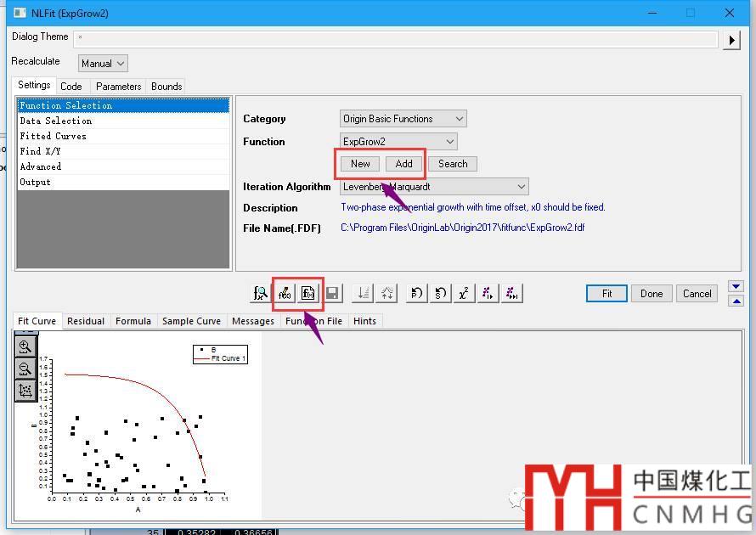The height and width of the screenshot is (535, 756).
Task: Click the function description text
Action: coord(472,207)
